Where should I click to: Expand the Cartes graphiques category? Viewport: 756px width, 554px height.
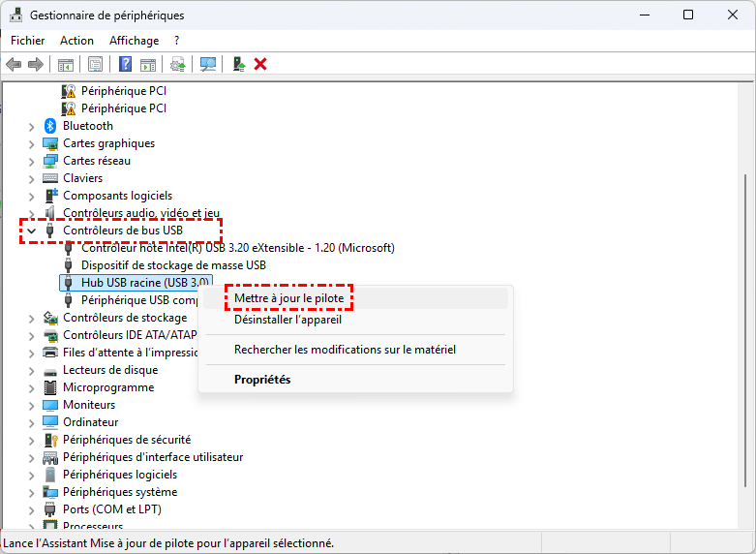click(32, 143)
